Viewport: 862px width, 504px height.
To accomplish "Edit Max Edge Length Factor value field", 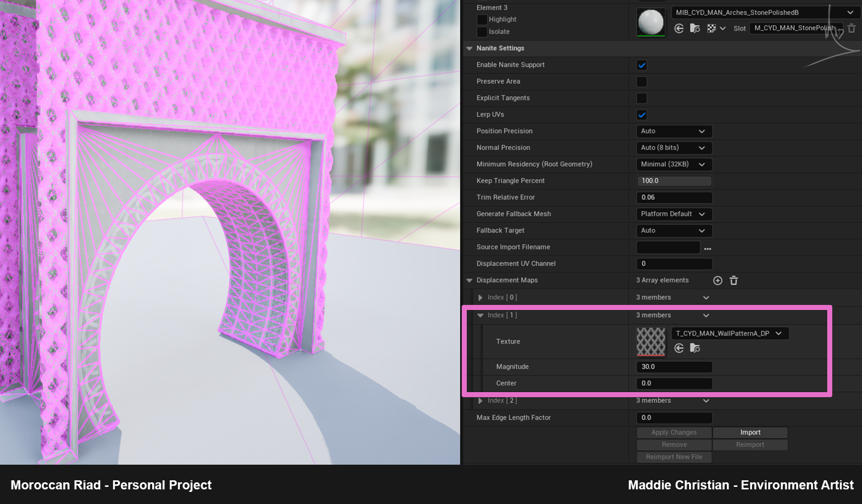I will coord(674,418).
